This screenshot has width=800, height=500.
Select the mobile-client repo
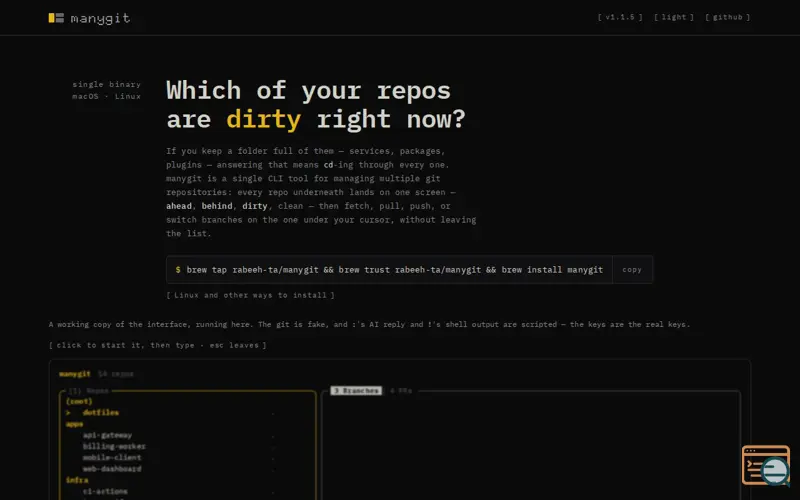coord(112,458)
